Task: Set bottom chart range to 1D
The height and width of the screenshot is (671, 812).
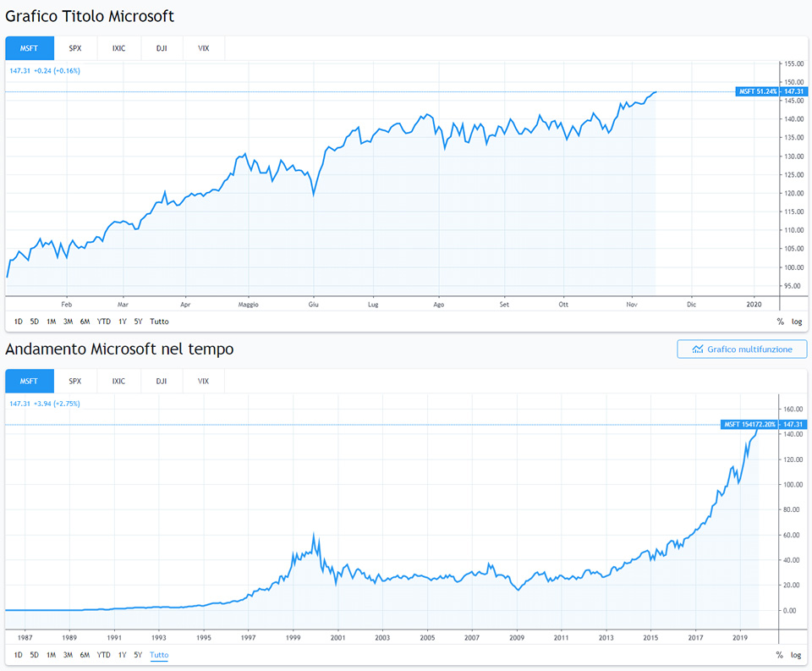Action: pyautogui.click(x=18, y=655)
